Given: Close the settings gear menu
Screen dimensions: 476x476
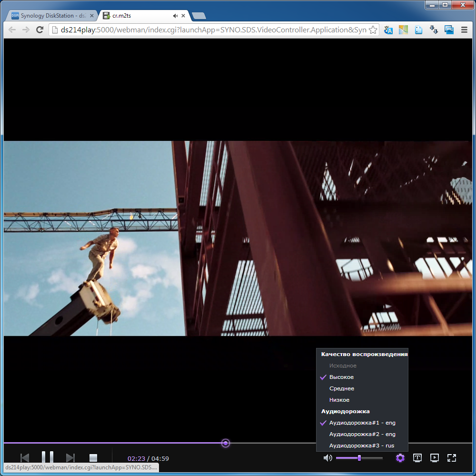Looking at the screenshot, I should click(x=400, y=458).
